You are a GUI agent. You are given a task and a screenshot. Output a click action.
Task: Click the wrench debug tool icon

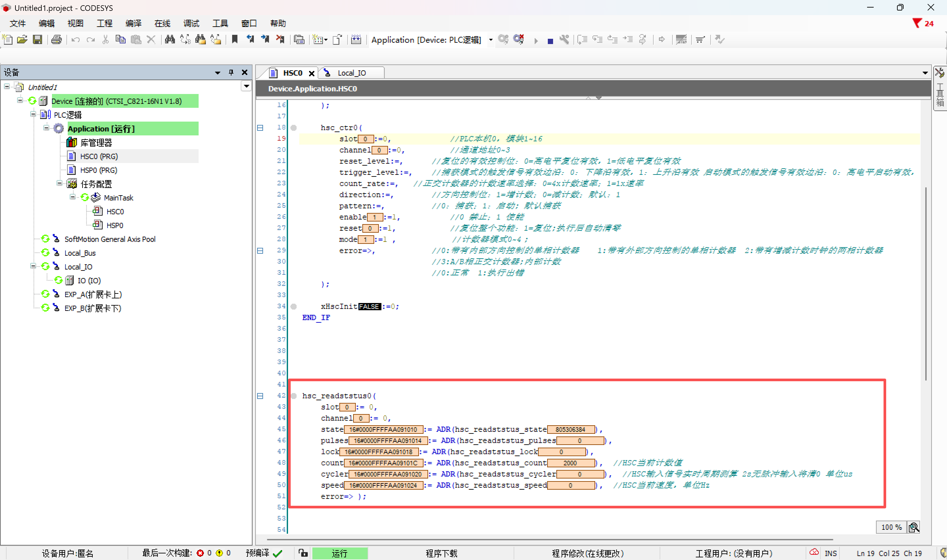(x=564, y=39)
